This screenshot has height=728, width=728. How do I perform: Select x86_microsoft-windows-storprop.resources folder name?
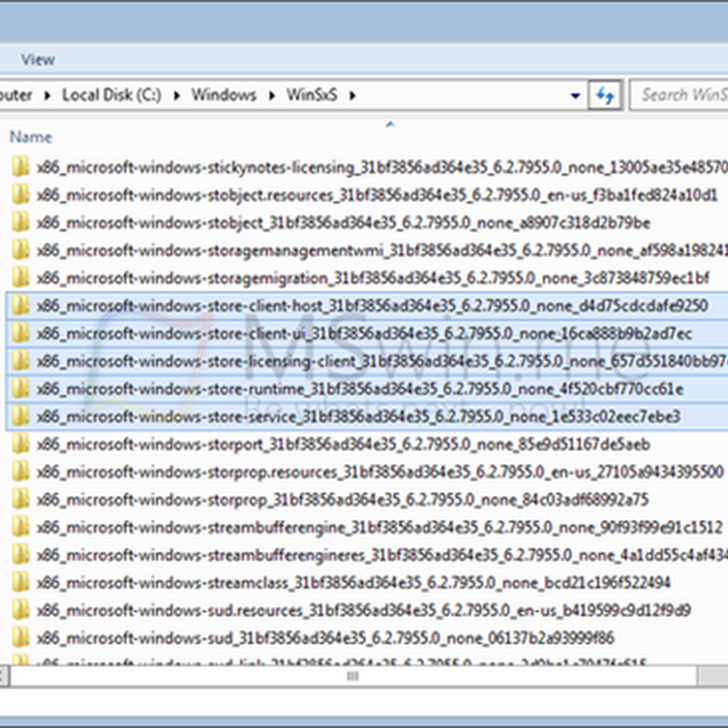click(380, 472)
